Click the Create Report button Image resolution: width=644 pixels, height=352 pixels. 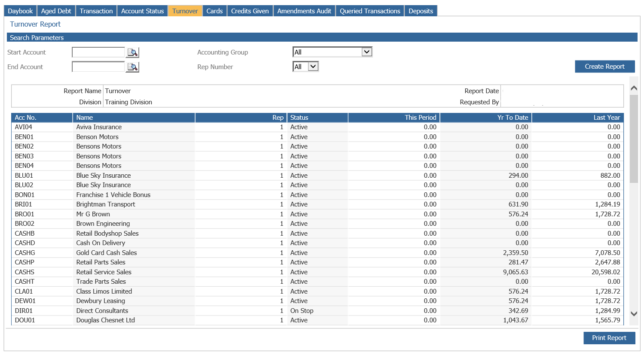coord(605,67)
